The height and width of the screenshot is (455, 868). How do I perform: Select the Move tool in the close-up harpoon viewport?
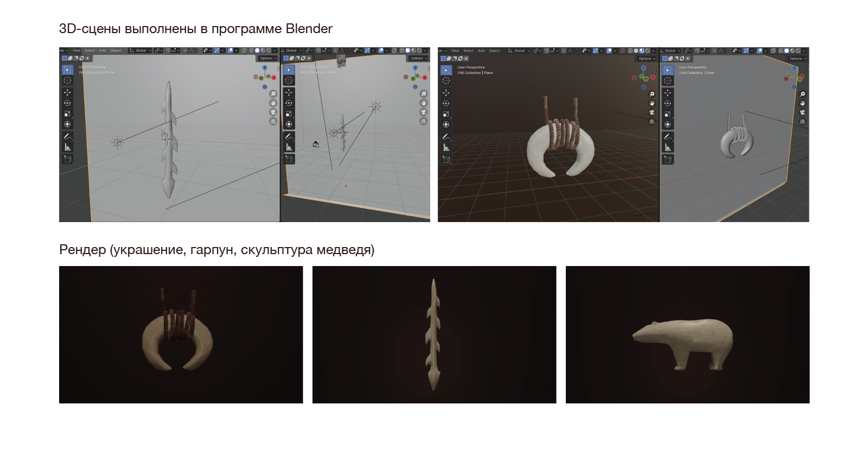point(67,92)
